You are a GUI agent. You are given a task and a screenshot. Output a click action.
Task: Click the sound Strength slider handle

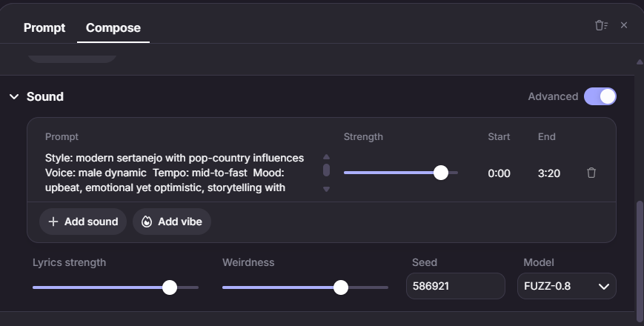coord(441,173)
